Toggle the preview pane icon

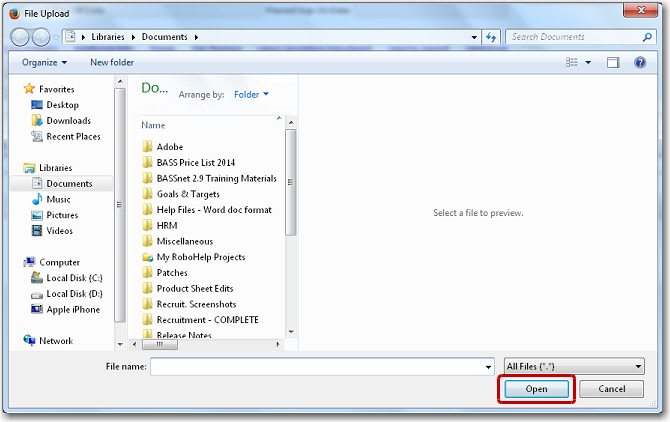[613, 62]
